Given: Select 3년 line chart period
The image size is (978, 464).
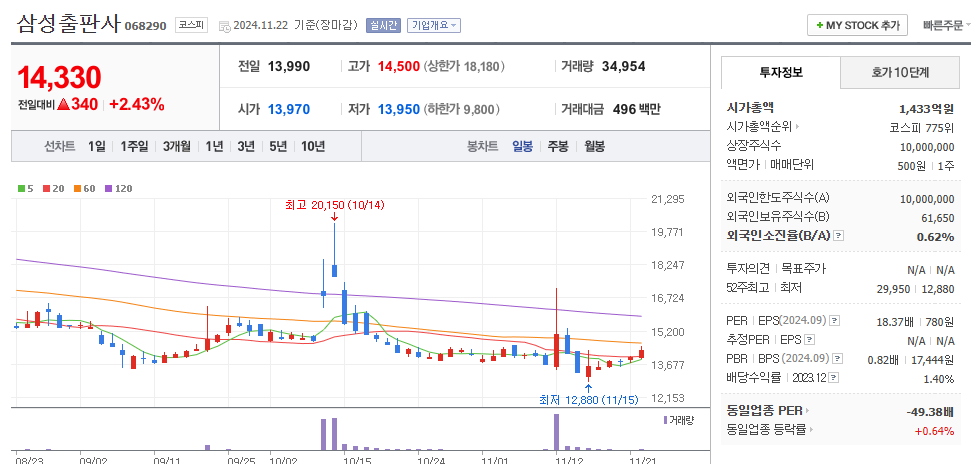Looking at the screenshot, I should click(246, 147).
